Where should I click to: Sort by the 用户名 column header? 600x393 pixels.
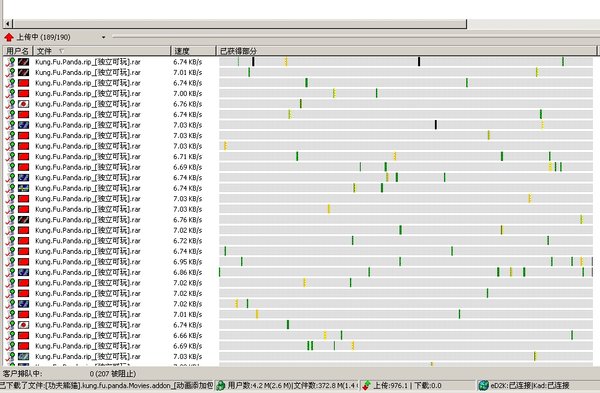point(18,51)
